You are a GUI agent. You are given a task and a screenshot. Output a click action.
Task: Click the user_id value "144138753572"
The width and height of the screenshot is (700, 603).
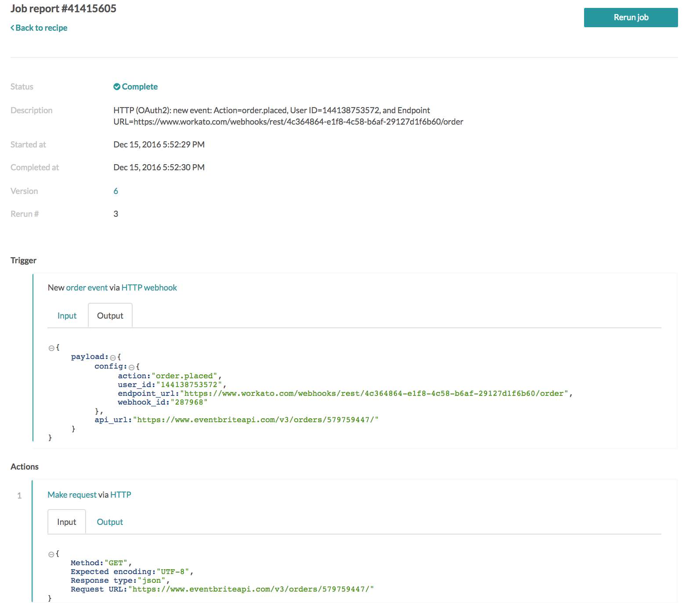tap(189, 384)
